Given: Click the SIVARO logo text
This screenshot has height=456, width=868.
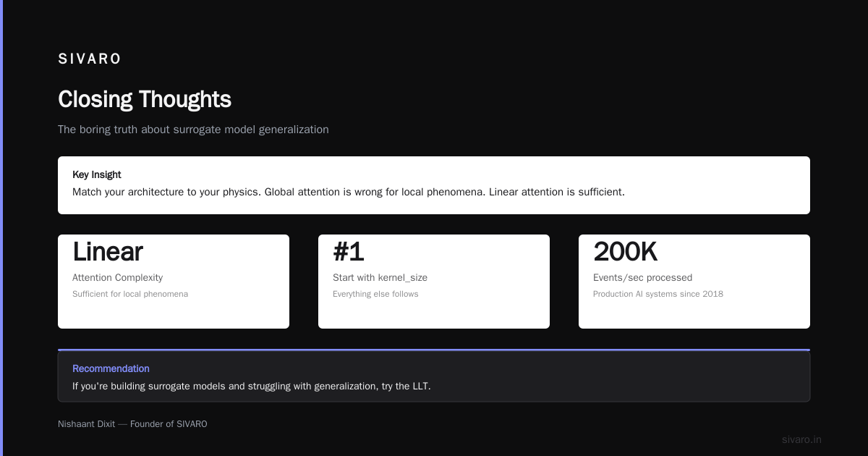Looking at the screenshot, I should [x=90, y=59].
